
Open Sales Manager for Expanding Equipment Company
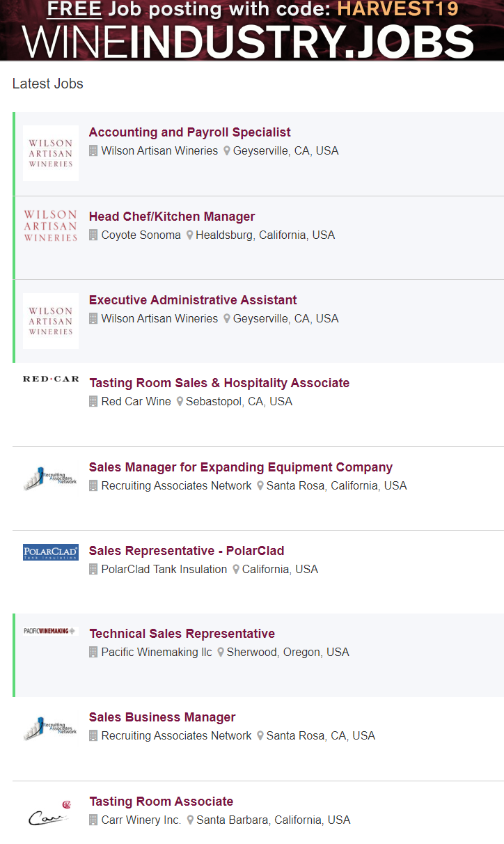pyautogui.click(x=241, y=467)
